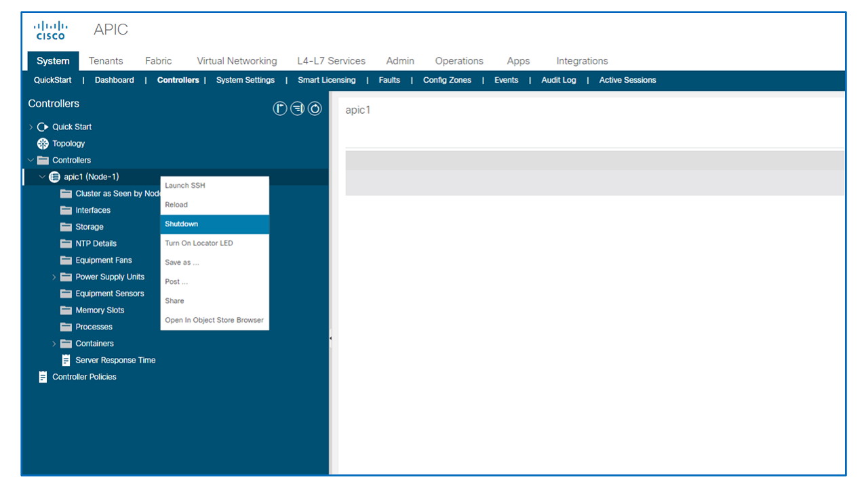
Task: Open the Apps tab
Action: tap(518, 61)
